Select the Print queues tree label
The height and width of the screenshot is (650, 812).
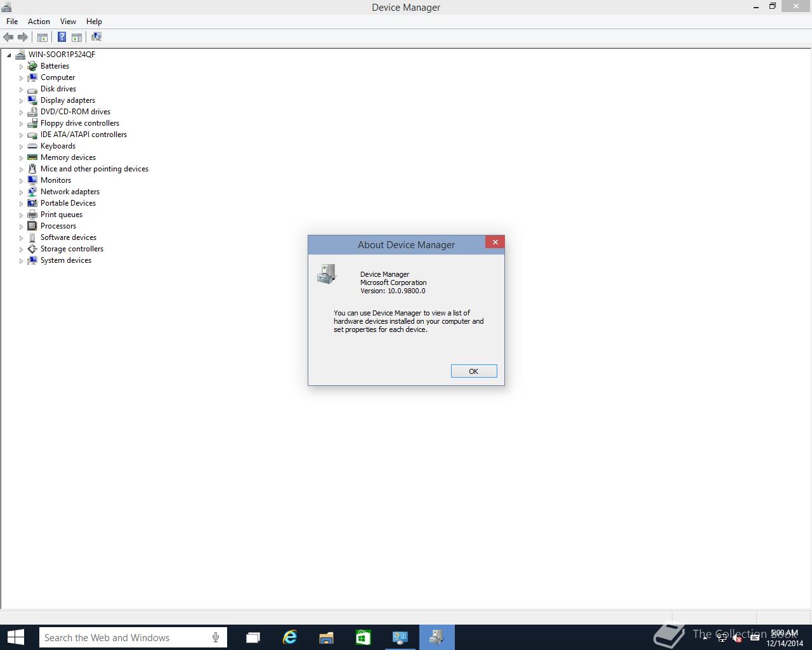coord(62,215)
